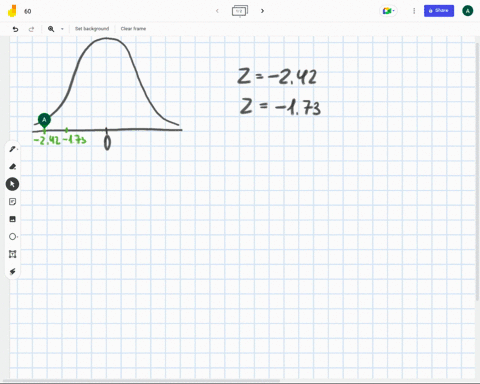Open the zoom level dropdown arrow

[62, 29]
